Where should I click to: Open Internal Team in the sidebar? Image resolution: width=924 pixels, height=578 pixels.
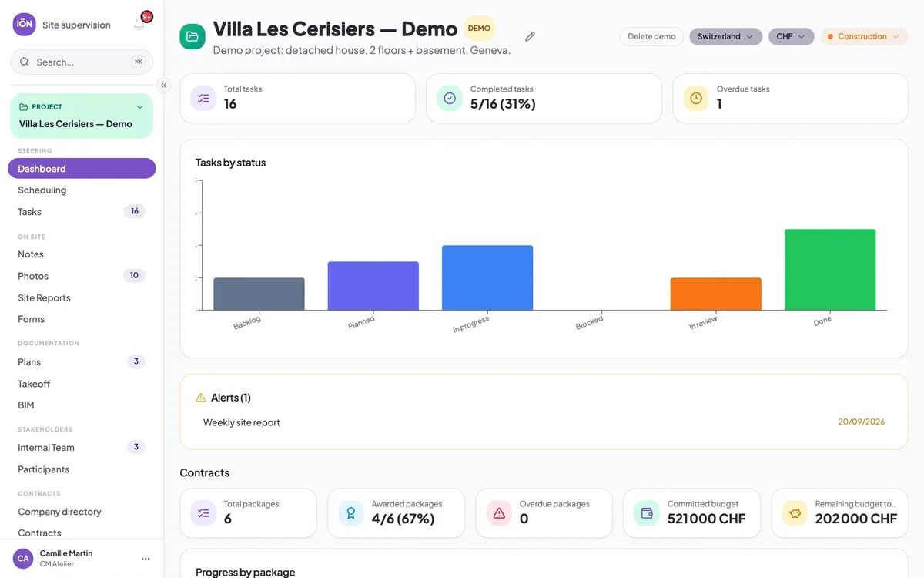click(x=82, y=448)
